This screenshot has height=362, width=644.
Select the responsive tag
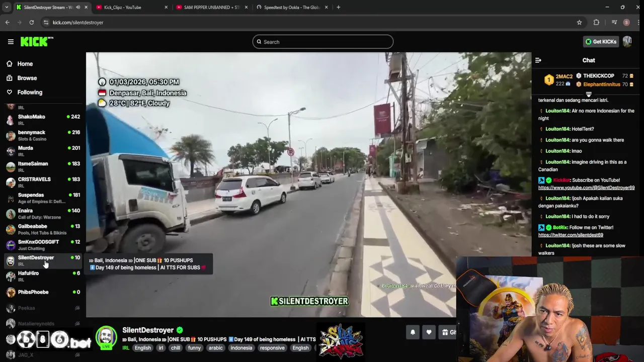272,348
